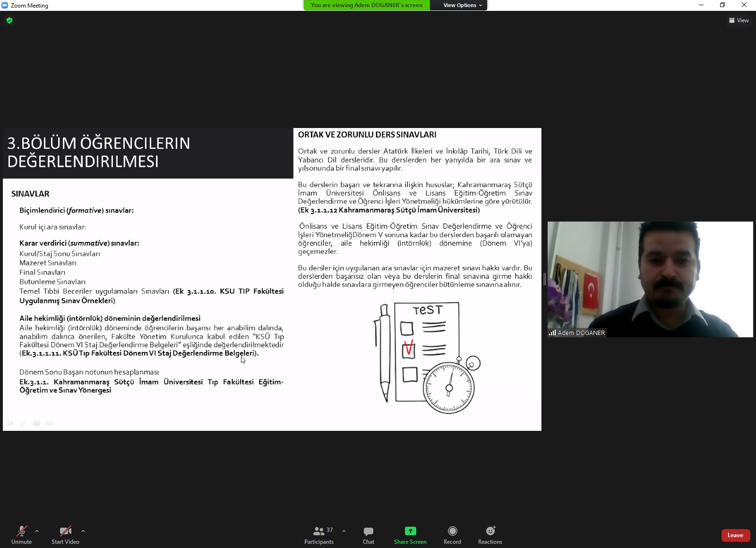Start recording with the Record button
This screenshot has height=548, width=756.
click(452, 535)
